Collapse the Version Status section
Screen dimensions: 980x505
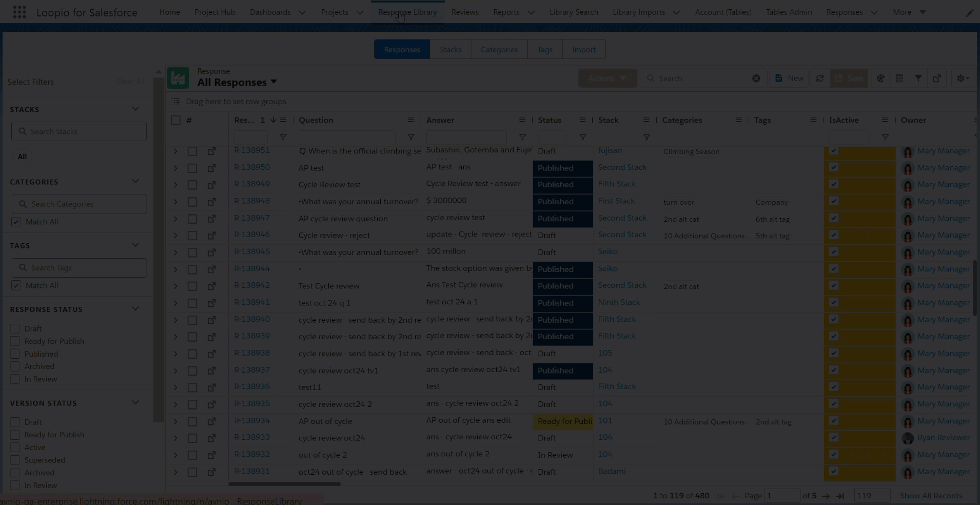[x=135, y=402]
